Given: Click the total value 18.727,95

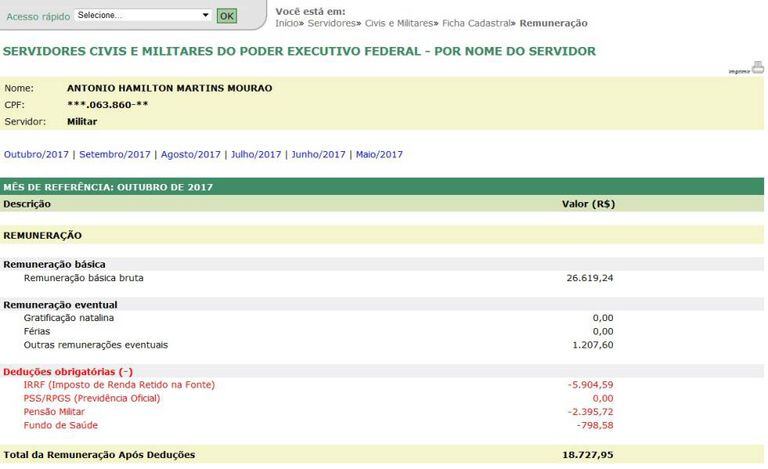Looking at the screenshot, I should coord(589,455).
